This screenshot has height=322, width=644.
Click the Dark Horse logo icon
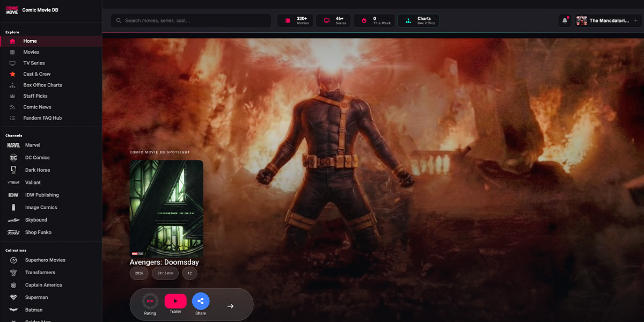pos(13,170)
